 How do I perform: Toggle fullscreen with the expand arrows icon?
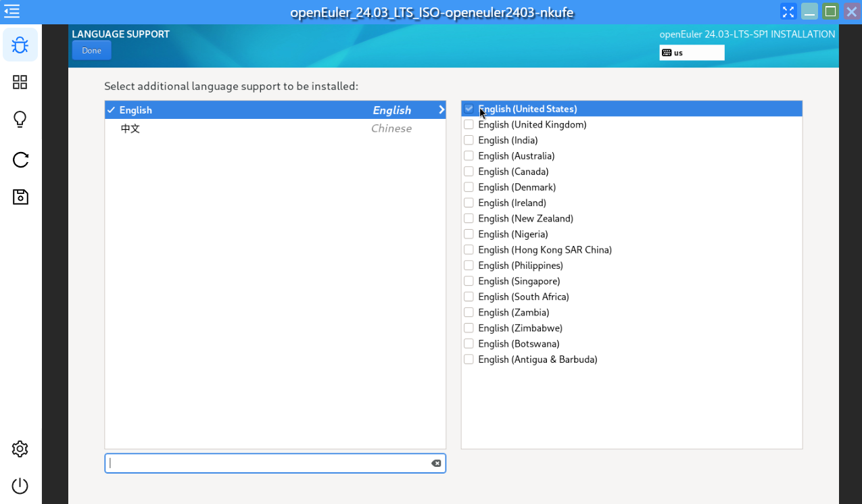click(x=788, y=11)
